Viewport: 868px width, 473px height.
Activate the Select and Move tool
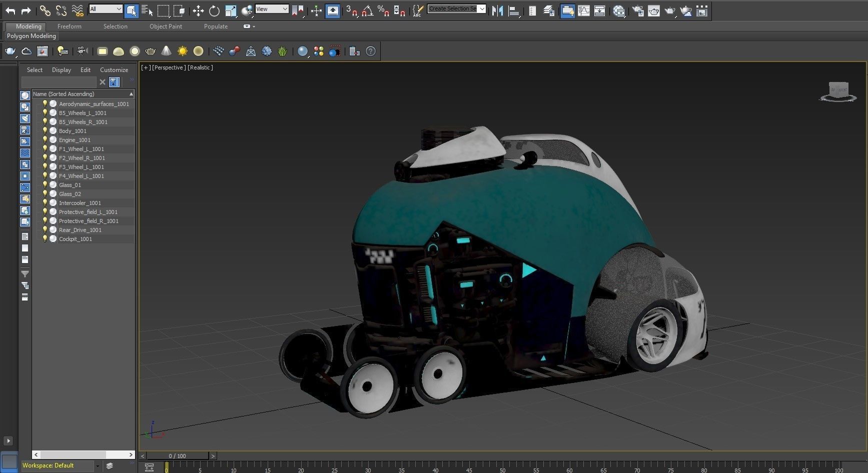click(198, 10)
